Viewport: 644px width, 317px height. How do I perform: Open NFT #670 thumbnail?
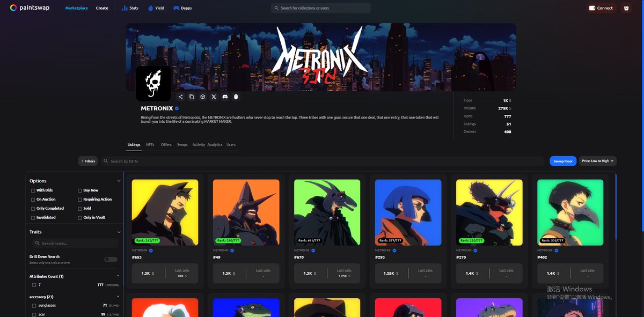(x=327, y=212)
